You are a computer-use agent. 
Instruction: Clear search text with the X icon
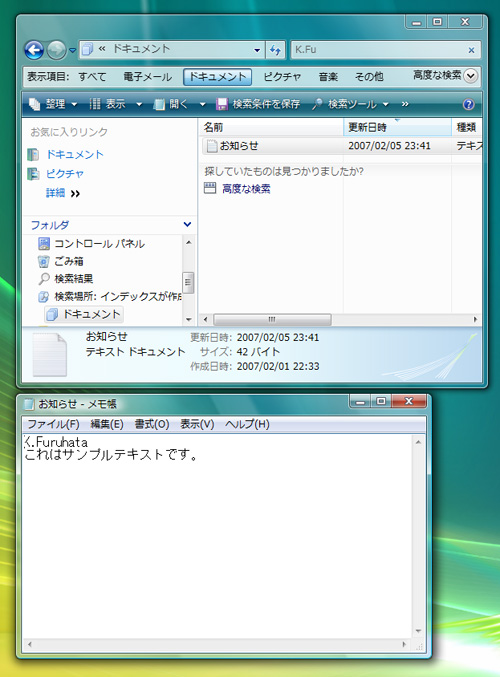point(471,50)
